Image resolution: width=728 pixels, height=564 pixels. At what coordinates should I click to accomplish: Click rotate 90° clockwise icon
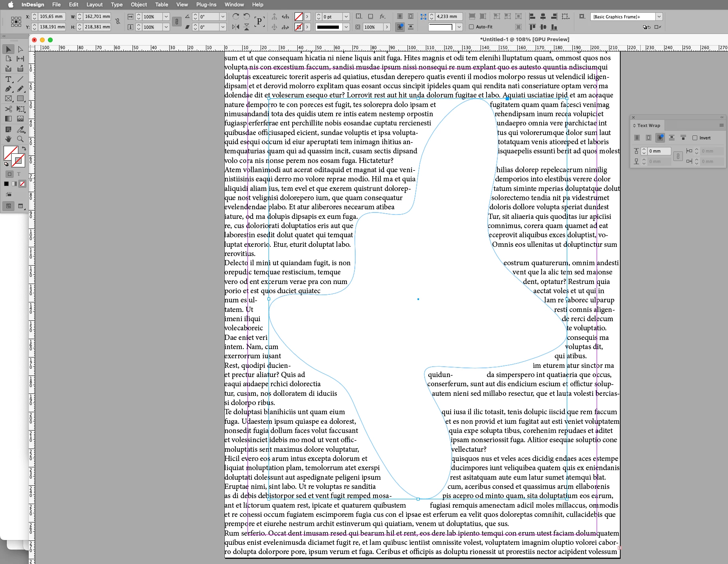[x=236, y=16]
